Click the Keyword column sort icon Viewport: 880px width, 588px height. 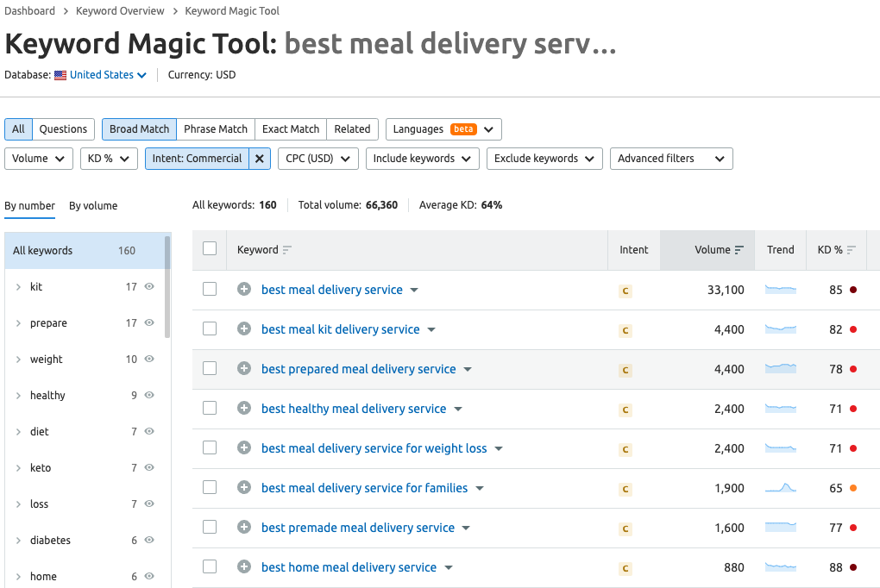287,250
